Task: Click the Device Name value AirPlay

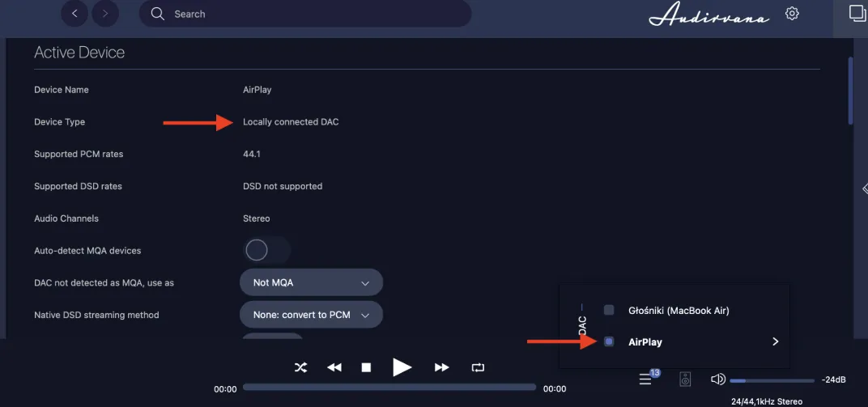Action: [x=257, y=90]
